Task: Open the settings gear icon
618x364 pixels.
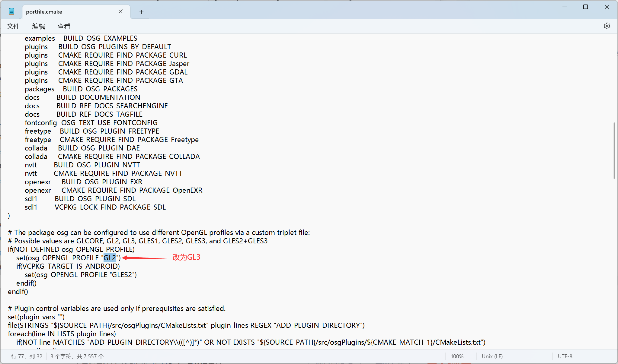Action: [x=607, y=26]
